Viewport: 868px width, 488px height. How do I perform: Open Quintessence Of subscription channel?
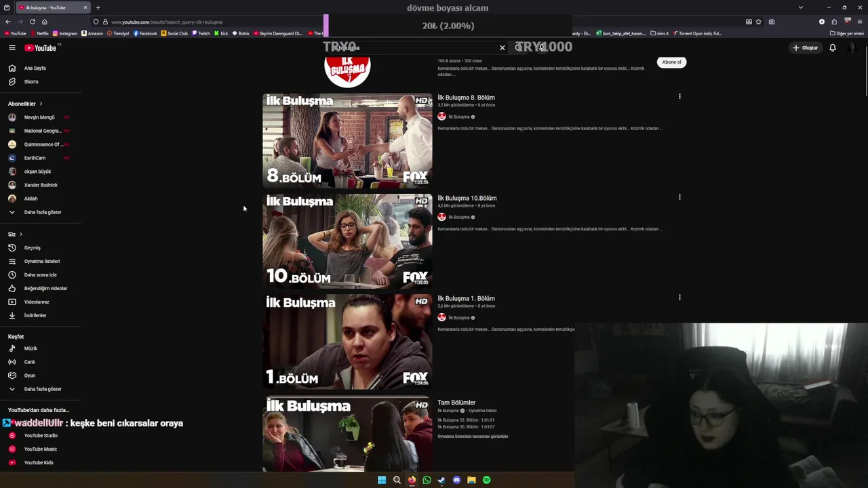pyautogui.click(x=43, y=144)
